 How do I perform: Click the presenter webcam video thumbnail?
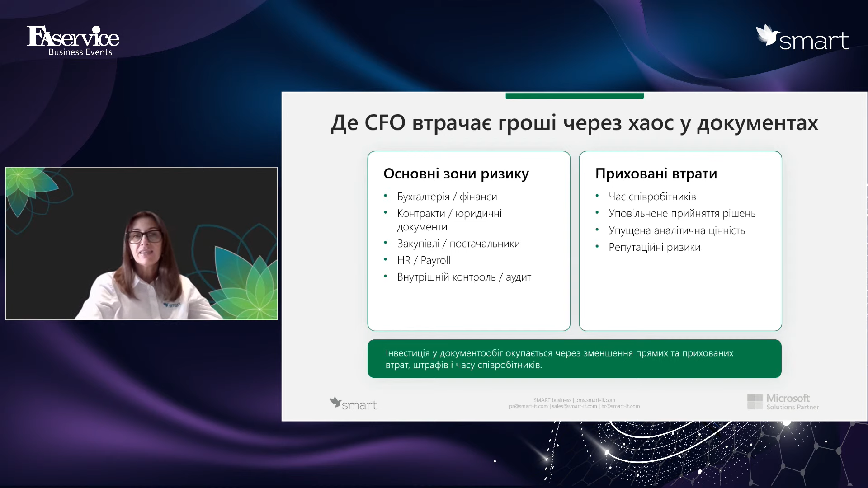pyautogui.click(x=142, y=244)
